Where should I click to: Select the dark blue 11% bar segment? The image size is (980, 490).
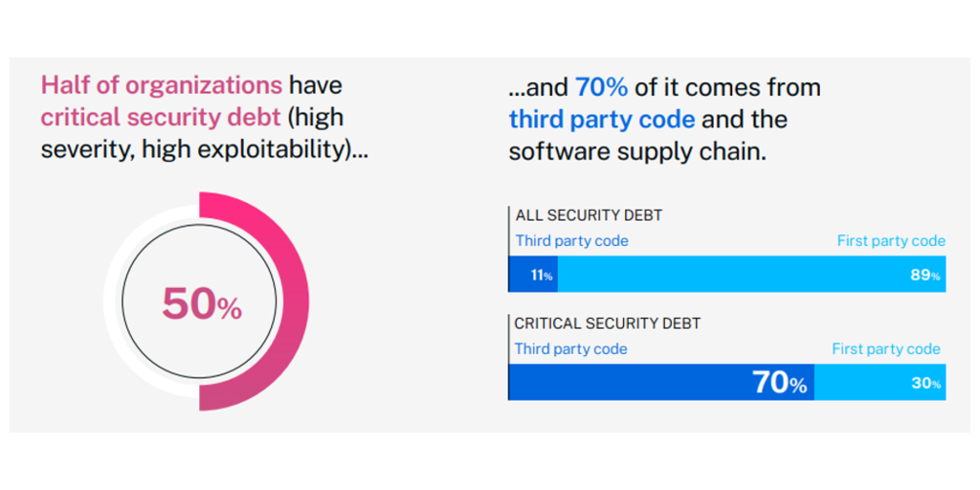pyautogui.click(x=533, y=275)
